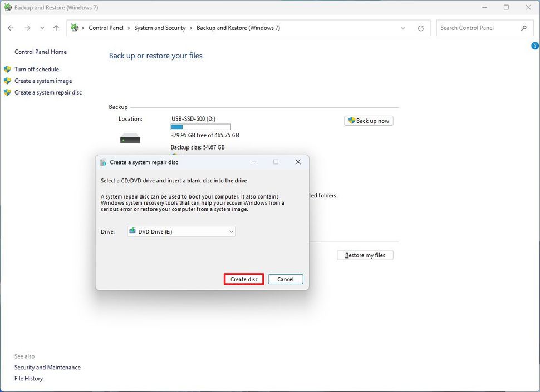Viewport: 540px width, 392px height.
Task: Click the shield icon next to Turn off schedule
Action: click(x=7, y=69)
